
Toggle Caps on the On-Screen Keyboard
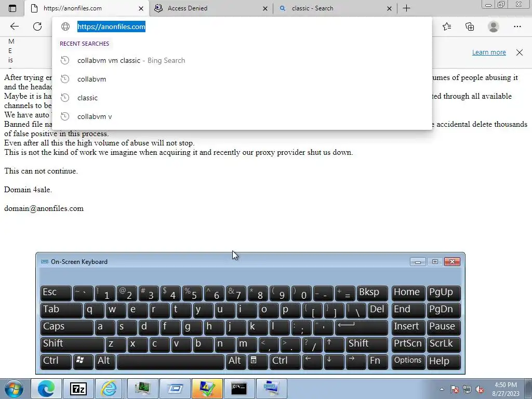66,327
